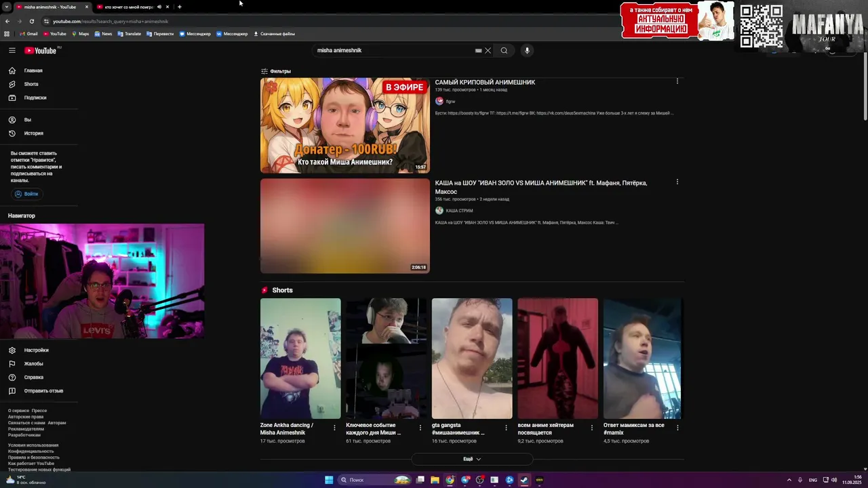This screenshot has width=868, height=488.
Task: Open the tab search dropdown arrow
Action: click(7, 7)
